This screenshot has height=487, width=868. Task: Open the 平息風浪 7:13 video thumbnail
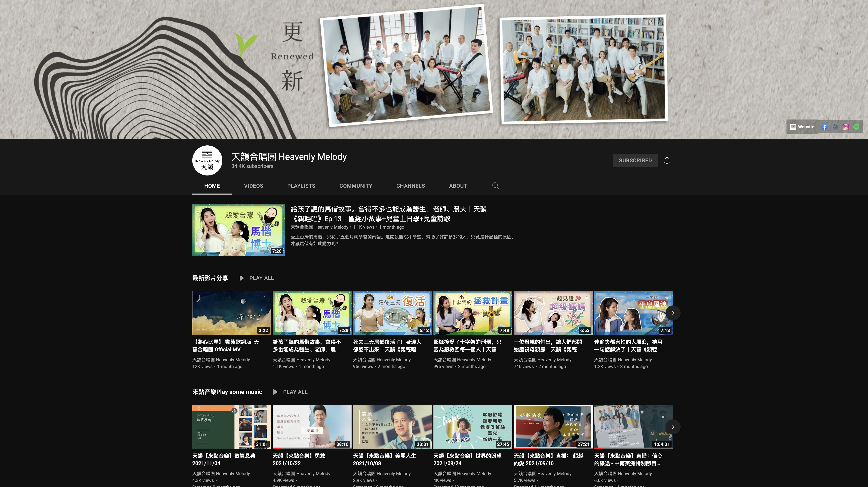(633, 313)
